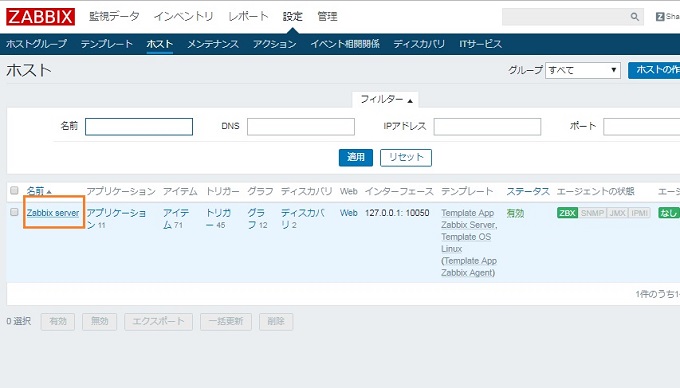Go to ホストグループ submenu
The width and height of the screenshot is (680, 388).
tap(36, 44)
